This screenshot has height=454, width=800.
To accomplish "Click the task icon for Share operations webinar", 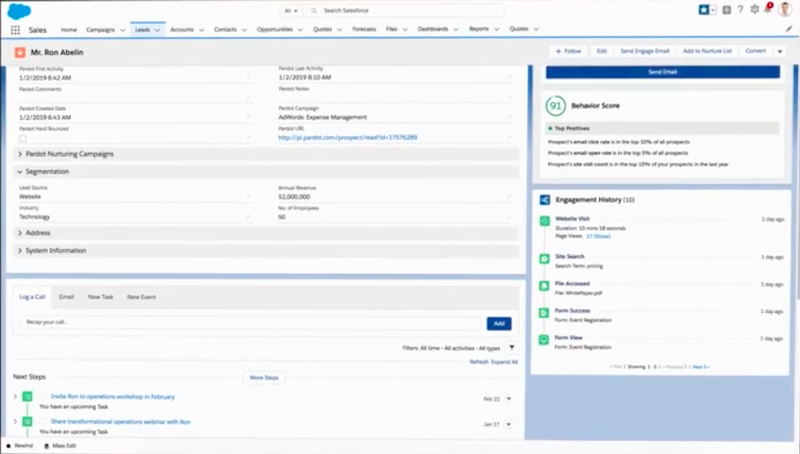I will (x=28, y=422).
